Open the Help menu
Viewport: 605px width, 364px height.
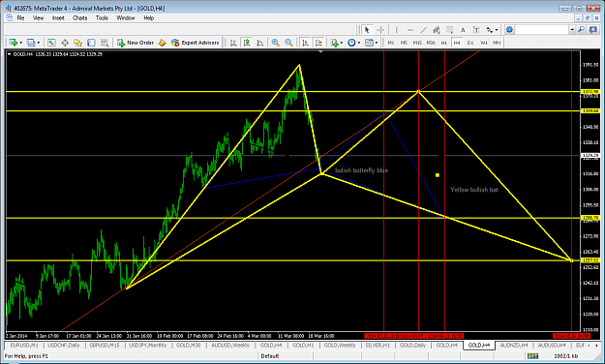(148, 17)
